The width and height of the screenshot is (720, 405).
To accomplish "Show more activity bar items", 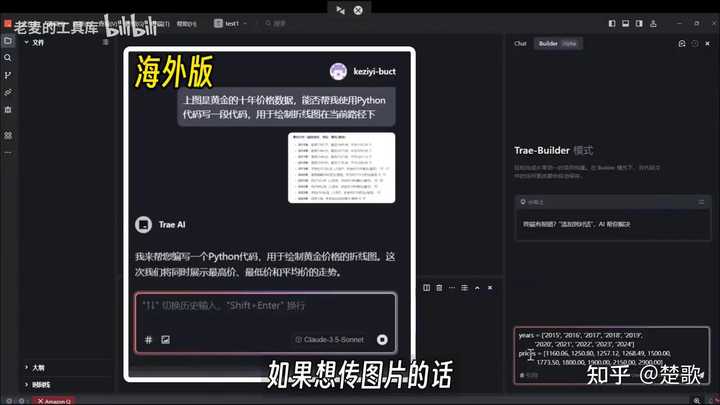I will 8,153.
